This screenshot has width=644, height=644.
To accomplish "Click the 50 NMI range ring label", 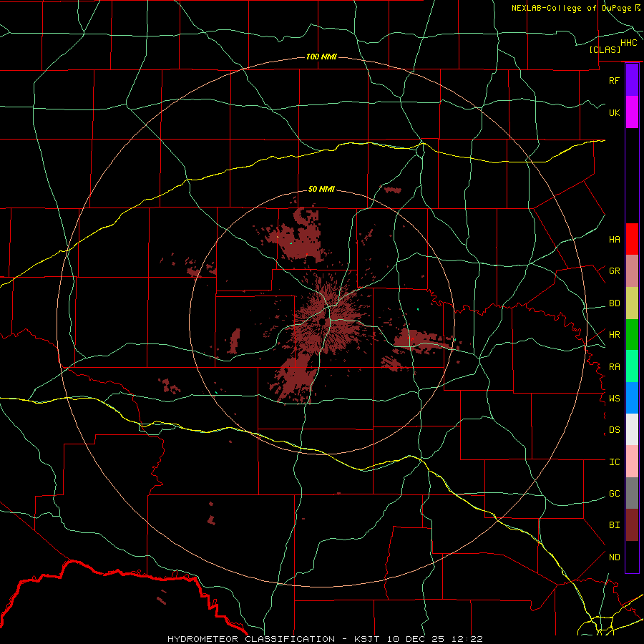I will (x=321, y=189).
